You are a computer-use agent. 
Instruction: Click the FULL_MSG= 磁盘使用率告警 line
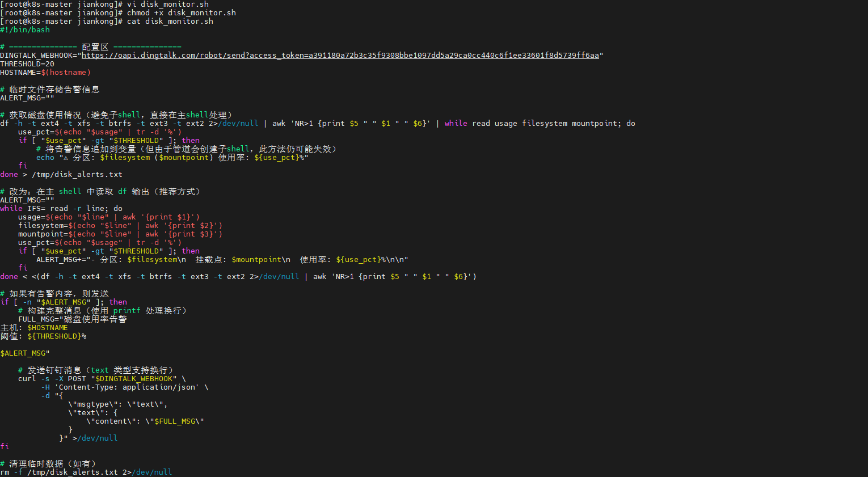(73, 319)
